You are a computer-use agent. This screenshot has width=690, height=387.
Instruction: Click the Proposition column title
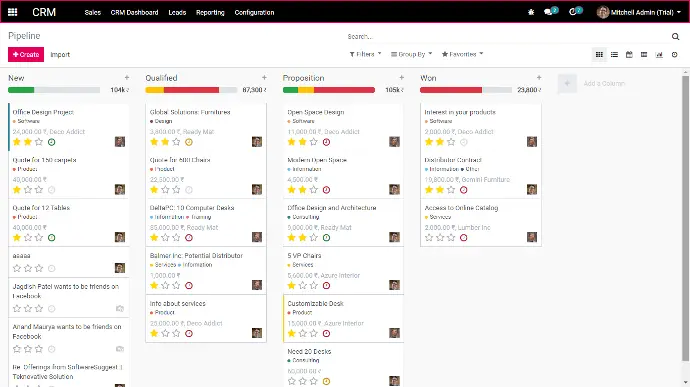pyautogui.click(x=303, y=78)
